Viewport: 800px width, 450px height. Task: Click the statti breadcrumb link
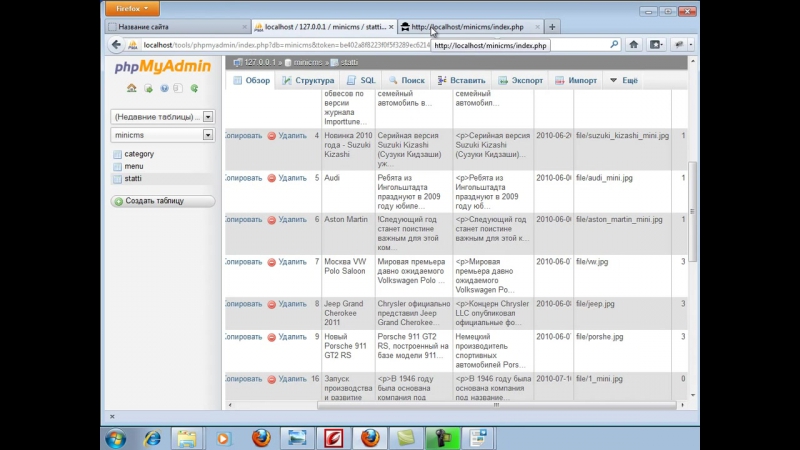[x=349, y=62]
